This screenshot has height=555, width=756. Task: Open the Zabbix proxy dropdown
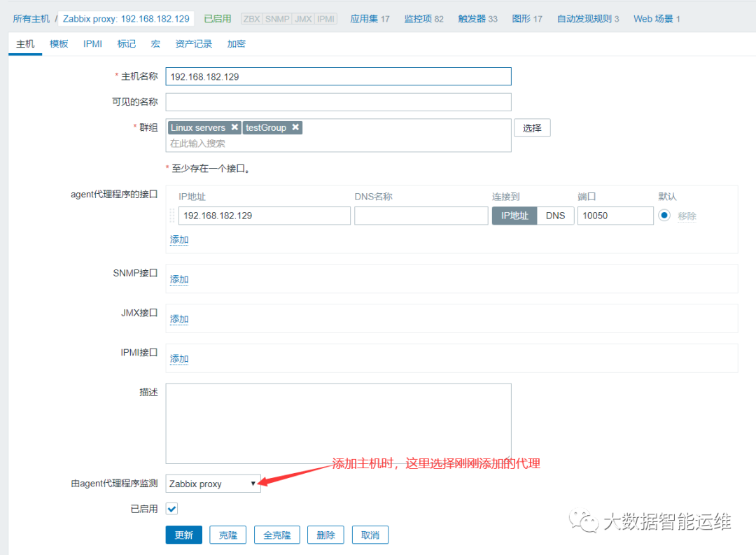coord(213,484)
